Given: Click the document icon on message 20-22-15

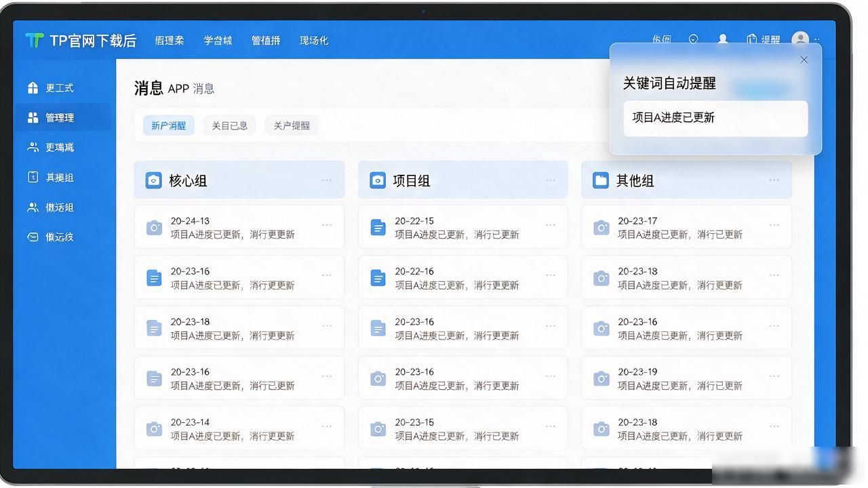Looking at the screenshot, I should [x=378, y=228].
